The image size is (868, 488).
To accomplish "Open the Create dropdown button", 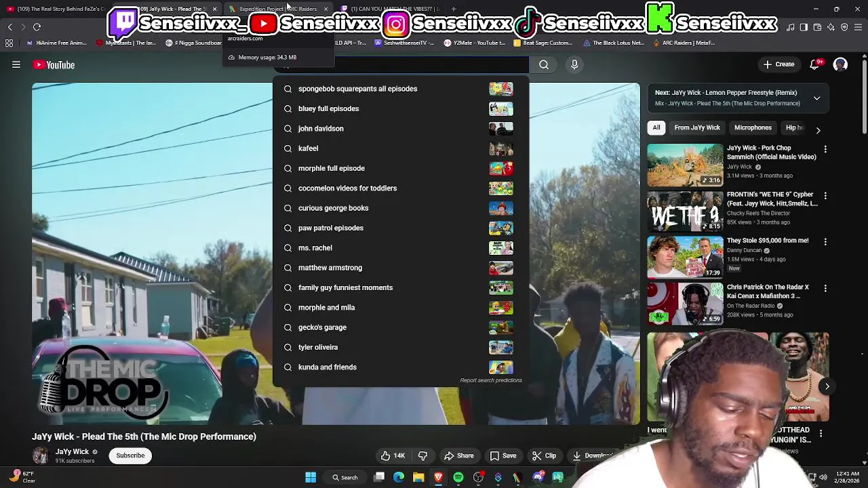I will coord(778,65).
